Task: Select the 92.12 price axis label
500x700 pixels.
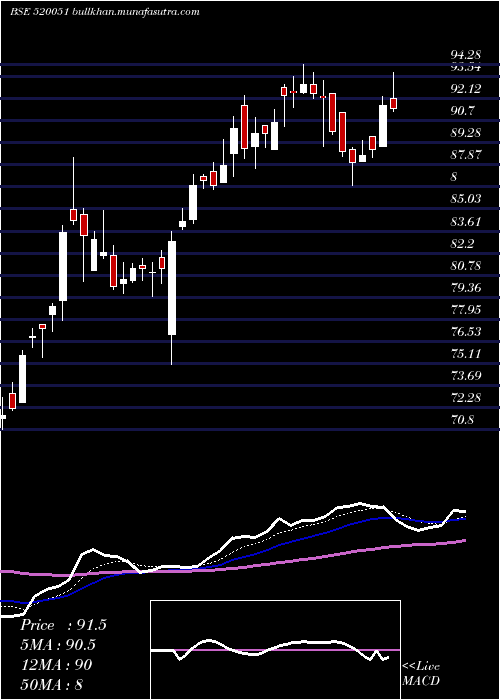Action: point(466,89)
